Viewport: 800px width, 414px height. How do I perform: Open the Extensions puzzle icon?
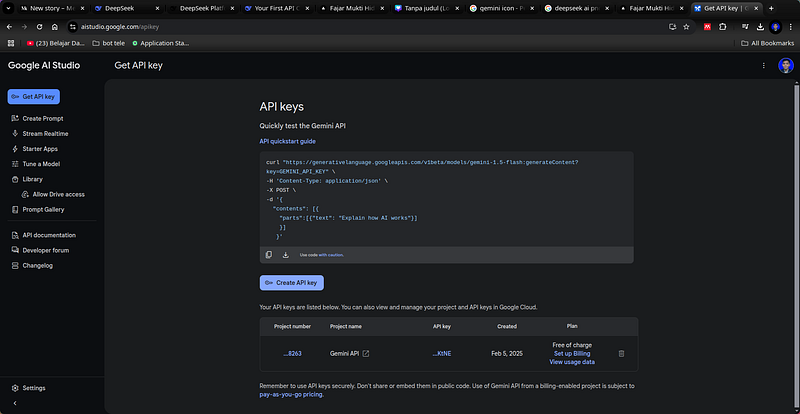coord(722,27)
